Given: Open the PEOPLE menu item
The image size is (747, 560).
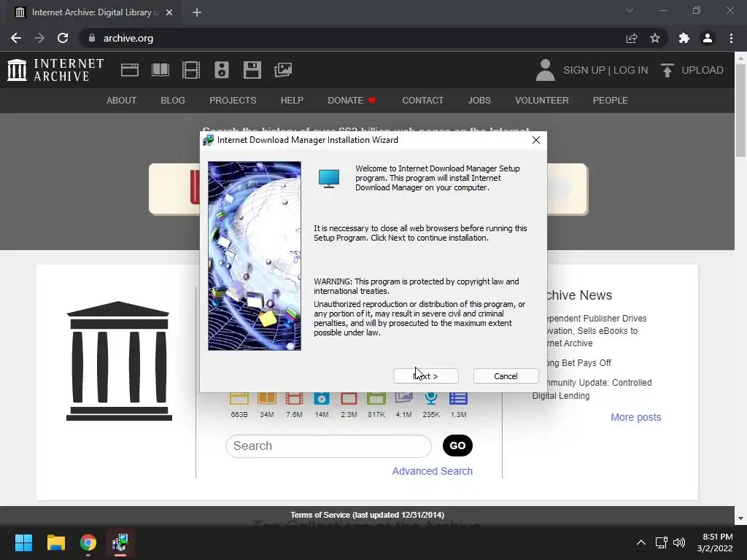Looking at the screenshot, I should (x=611, y=101).
